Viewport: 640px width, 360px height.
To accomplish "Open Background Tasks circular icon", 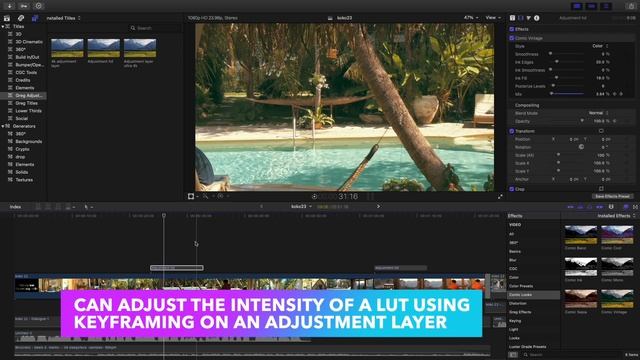I will pos(39,6).
